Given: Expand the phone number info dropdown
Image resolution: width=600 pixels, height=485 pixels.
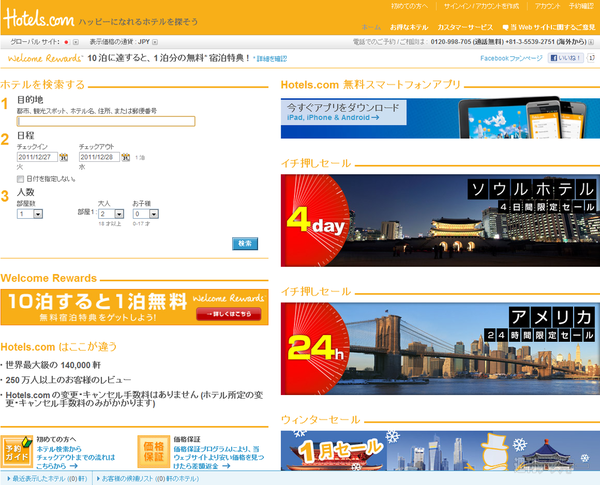Looking at the screenshot, I should coord(592,42).
